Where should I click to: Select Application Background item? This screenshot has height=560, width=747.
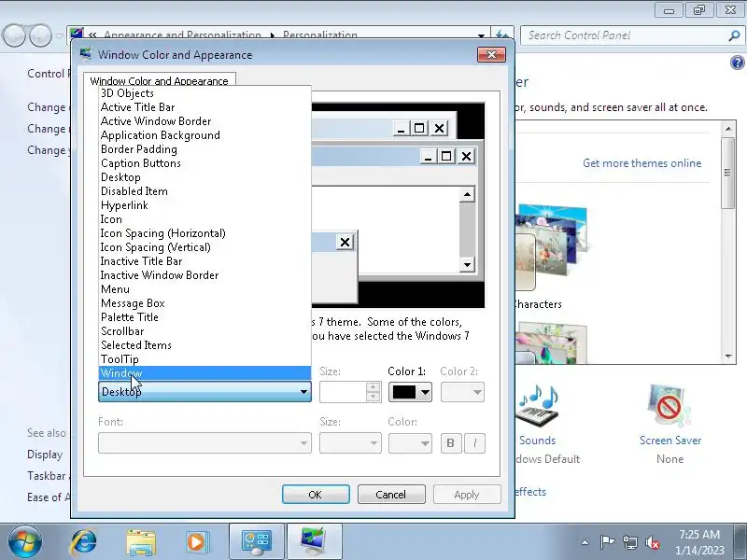(204, 135)
